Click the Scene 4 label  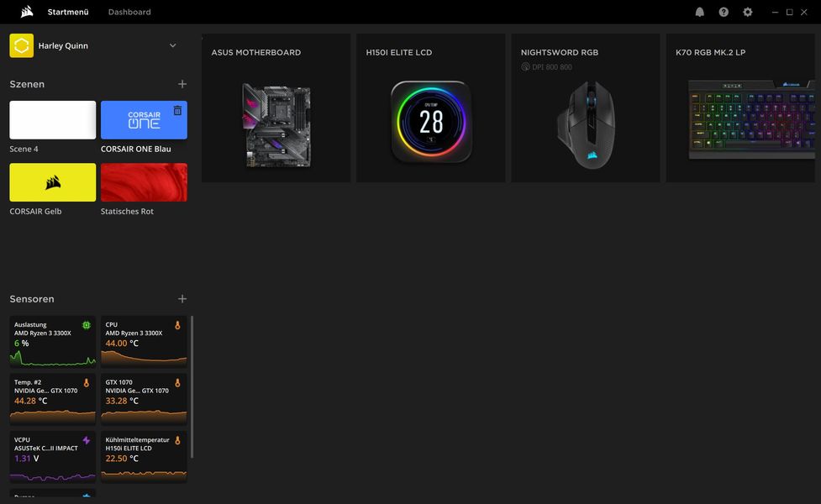24,150
